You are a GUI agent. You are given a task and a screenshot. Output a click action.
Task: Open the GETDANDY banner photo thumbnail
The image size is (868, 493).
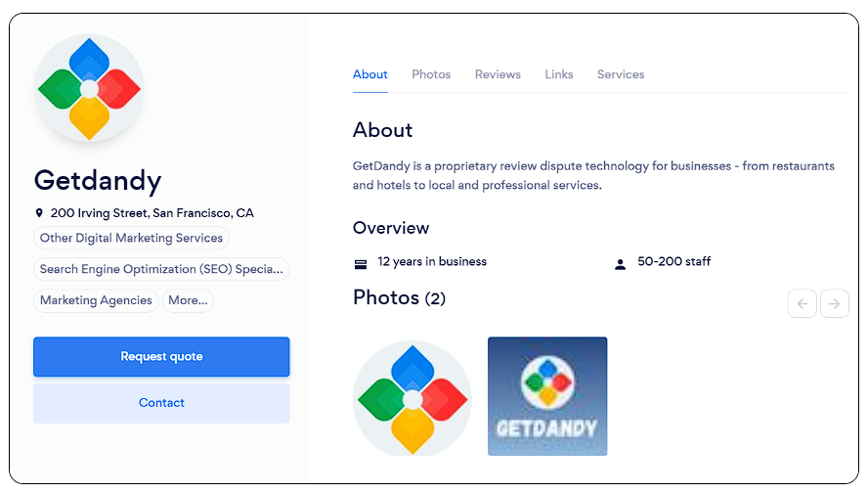pos(547,396)
